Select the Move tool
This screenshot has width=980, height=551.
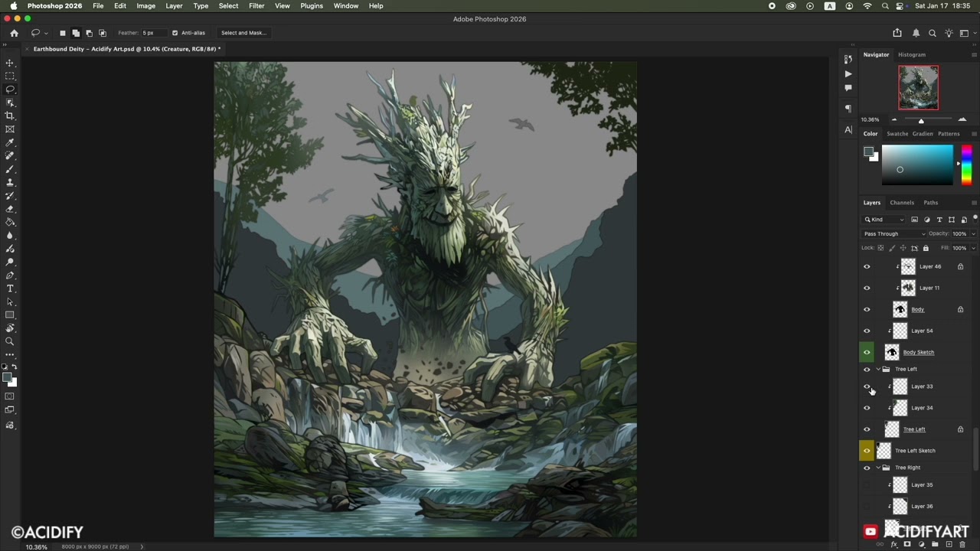pos(10,63)
